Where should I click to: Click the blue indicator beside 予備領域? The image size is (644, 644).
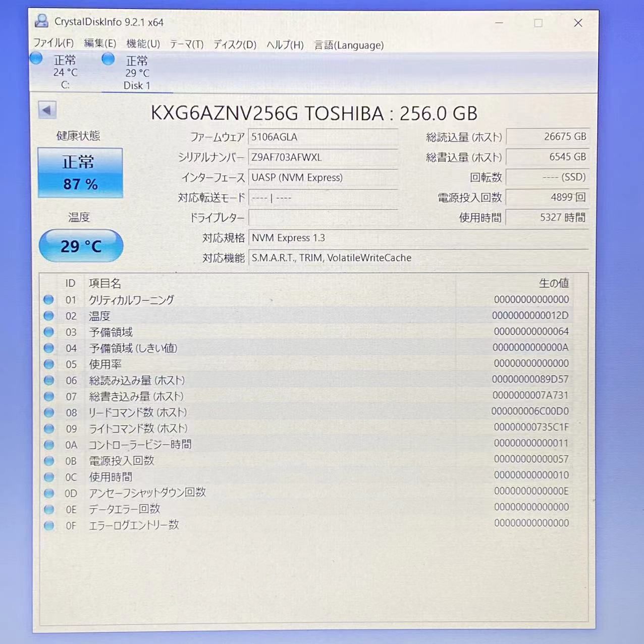49,332
